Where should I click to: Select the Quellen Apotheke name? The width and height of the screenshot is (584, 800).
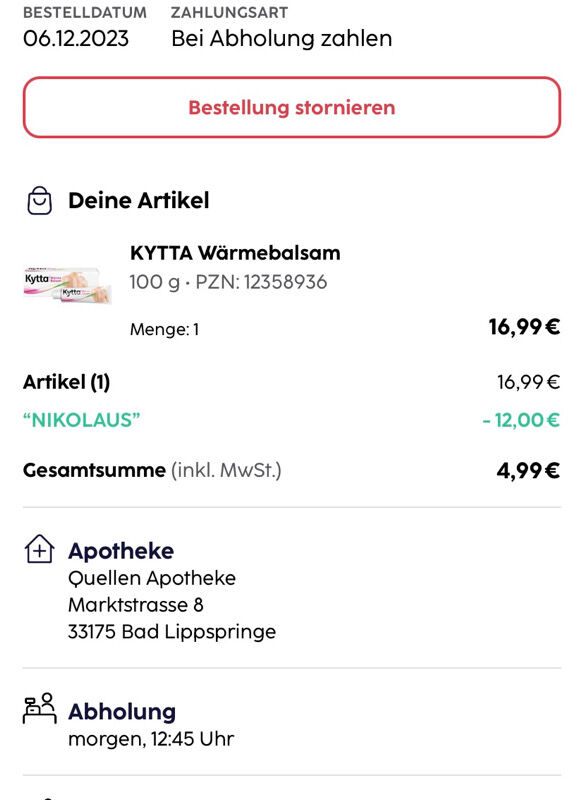click(x=152, y=579)
